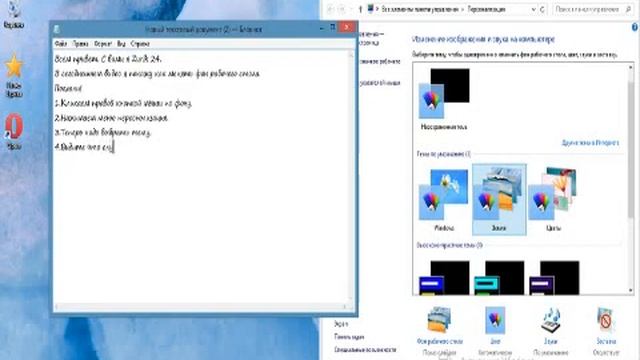The height and width of the screenshot is (360, 640).
Task: Minimize the Notepad window
Action: click(321, 28)
